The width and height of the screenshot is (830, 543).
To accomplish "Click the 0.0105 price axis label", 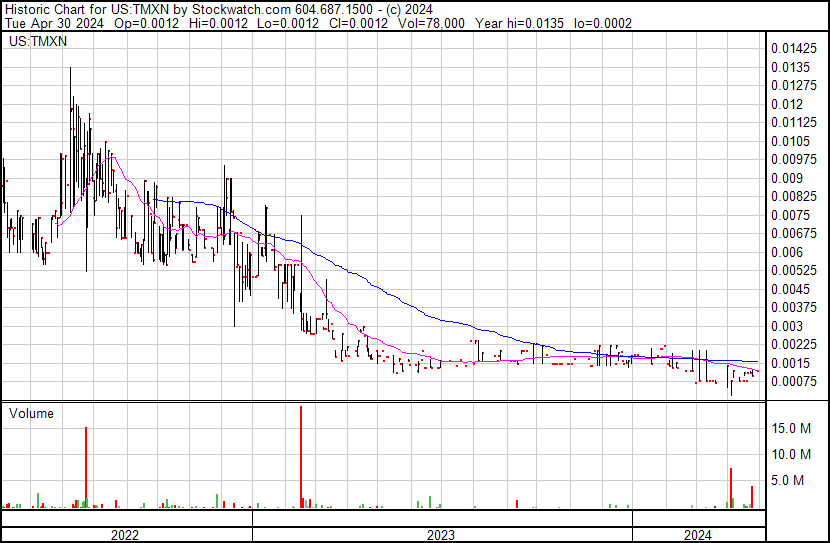I will point(790,141).
